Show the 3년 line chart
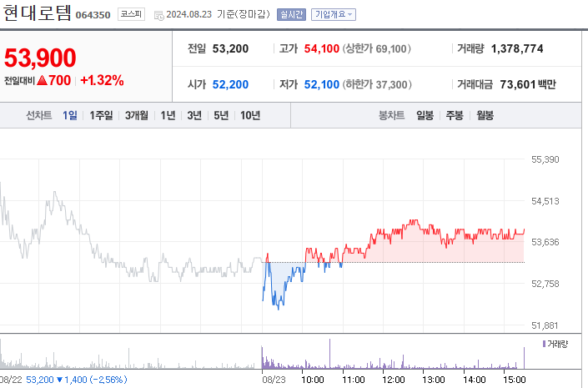Screen dimensions: 588x388 tap(194, 115)
